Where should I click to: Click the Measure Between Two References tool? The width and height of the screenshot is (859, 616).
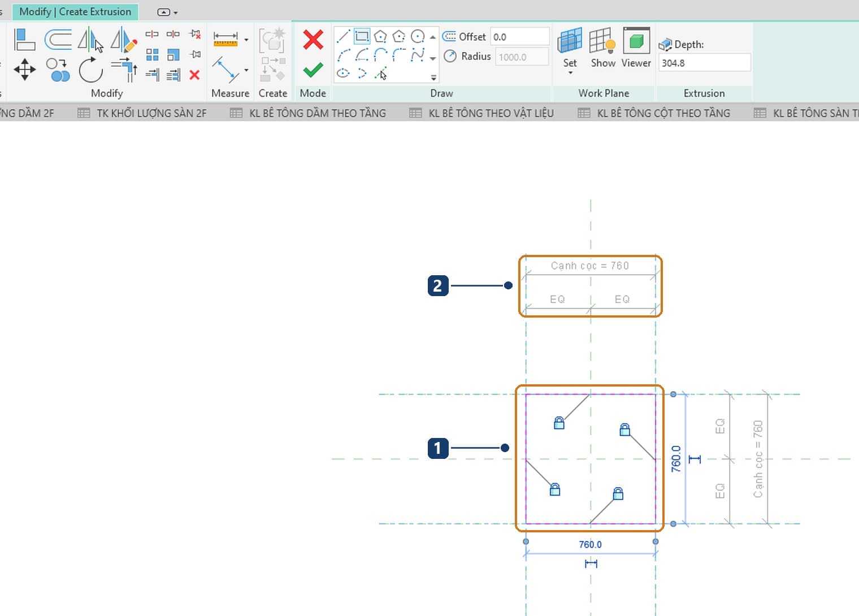click(x=225, y=70)
